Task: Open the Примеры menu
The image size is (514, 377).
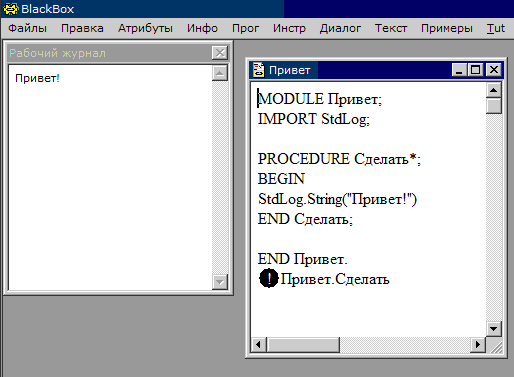Action: pos(447,28)
